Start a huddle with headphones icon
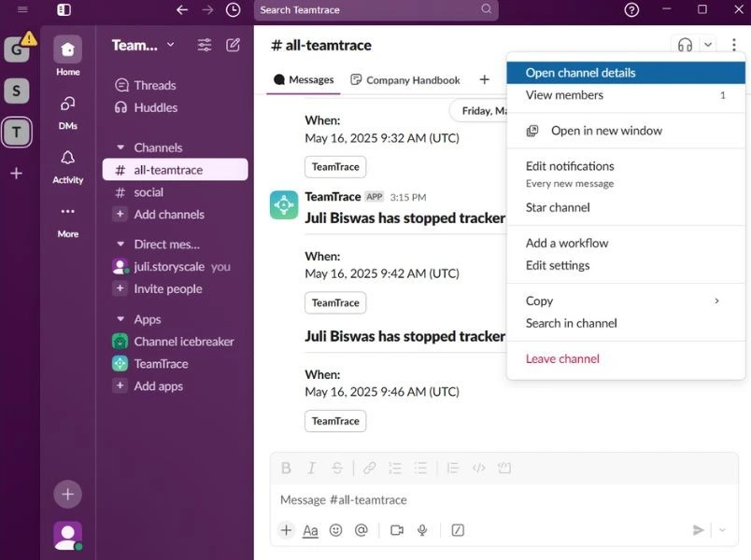Screen dimensions: 751x560 click(685, 45)
